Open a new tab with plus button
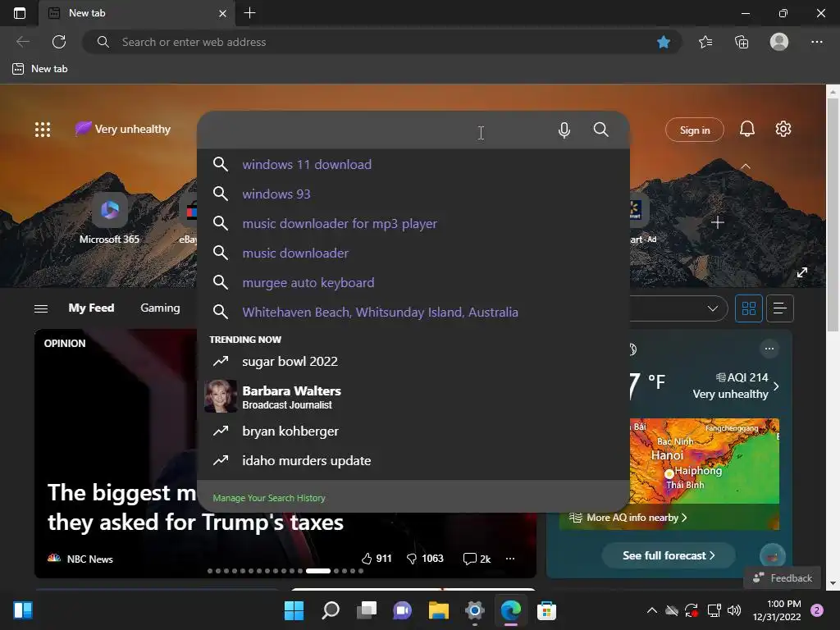This screenshot has width=840, height=630. point(249,13)
